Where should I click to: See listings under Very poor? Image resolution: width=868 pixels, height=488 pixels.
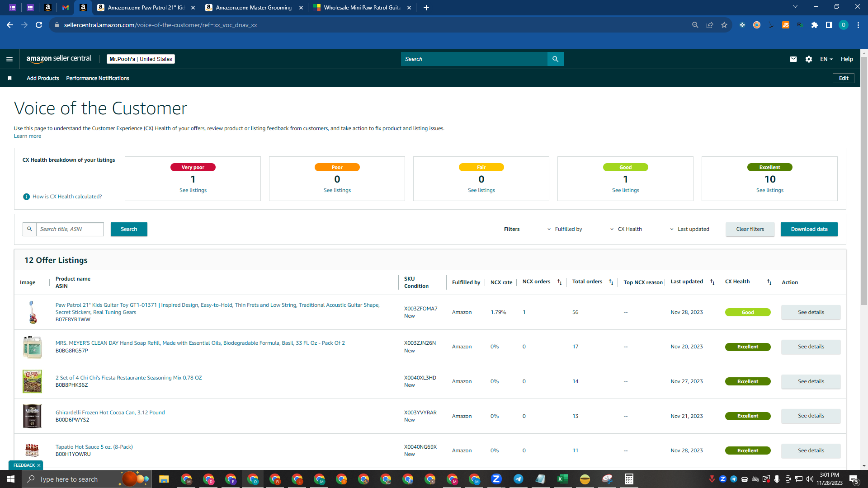click(193, 190)
